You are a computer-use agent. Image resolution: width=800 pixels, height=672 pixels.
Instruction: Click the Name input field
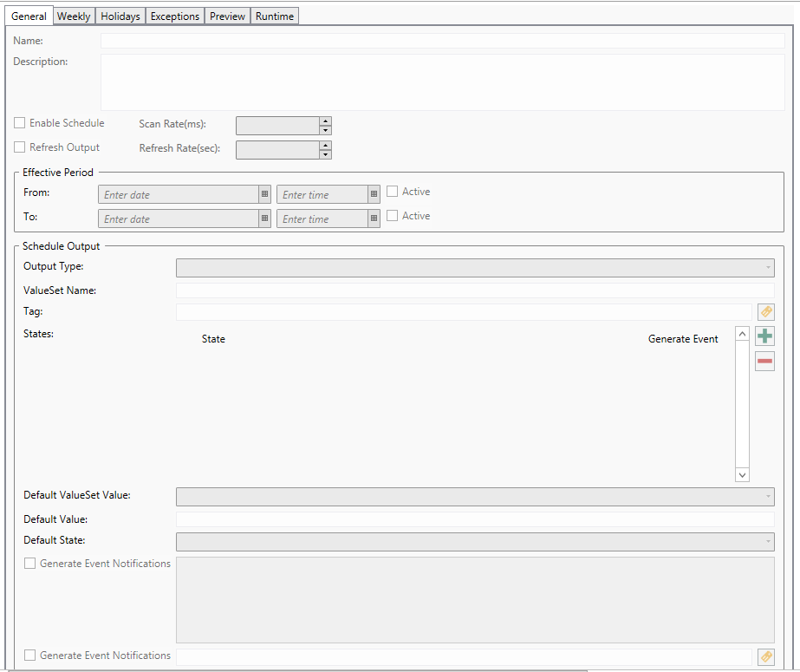[x=442, y=41]
